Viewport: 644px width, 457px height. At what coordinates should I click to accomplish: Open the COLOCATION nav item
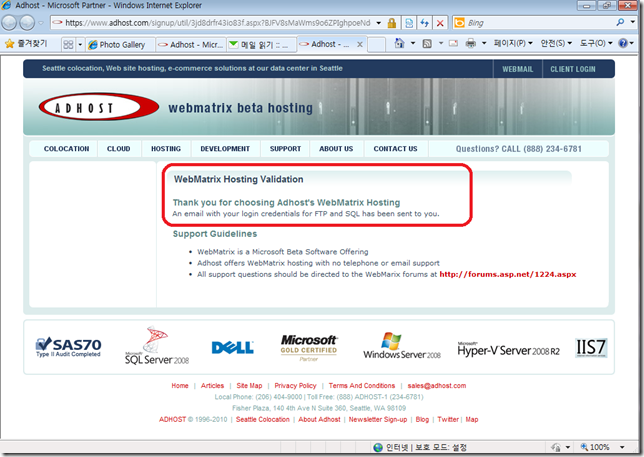tap(67, 149)
